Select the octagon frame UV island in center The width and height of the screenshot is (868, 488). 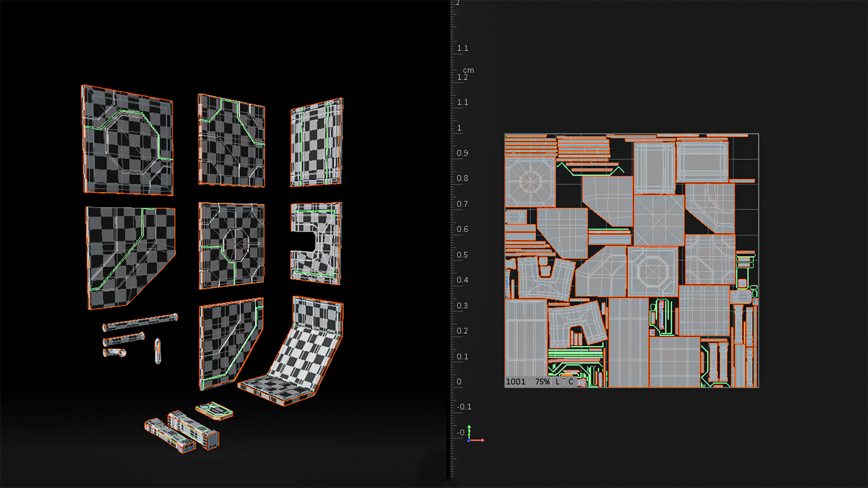coord(653,271)
